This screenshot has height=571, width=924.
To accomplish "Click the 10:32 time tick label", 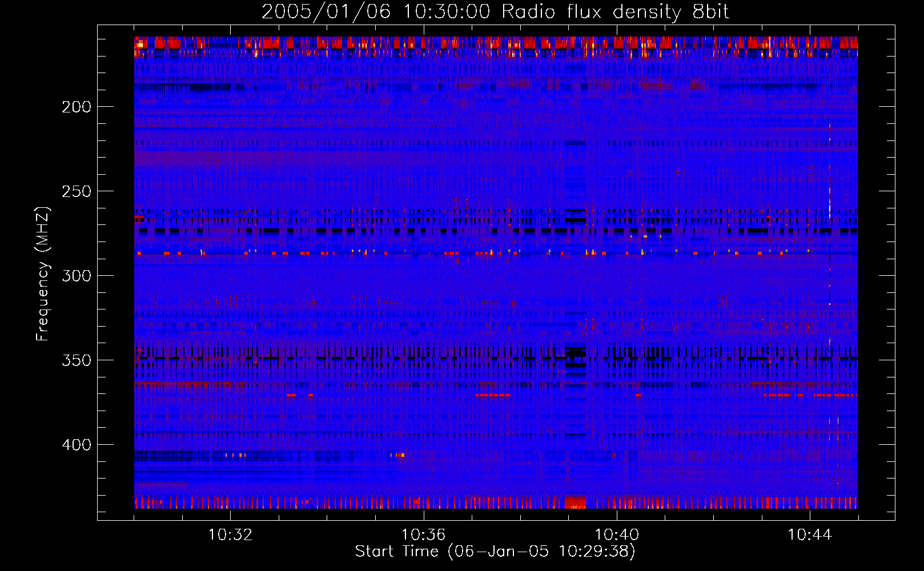I will tap(230, 535).
